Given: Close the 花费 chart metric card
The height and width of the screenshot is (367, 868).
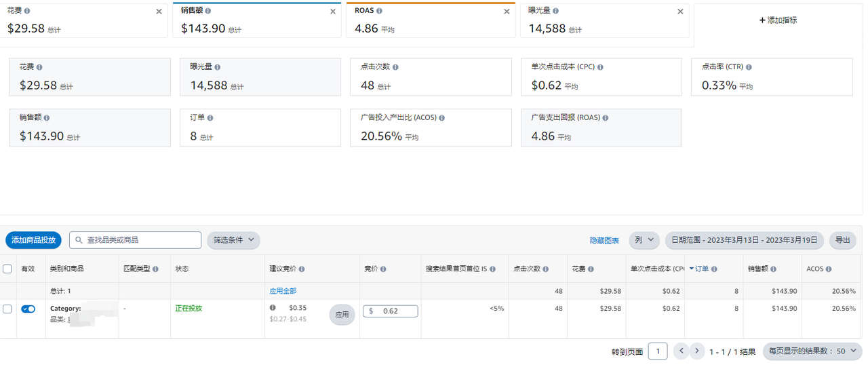Looking at the screenshot, I should 159,12.
